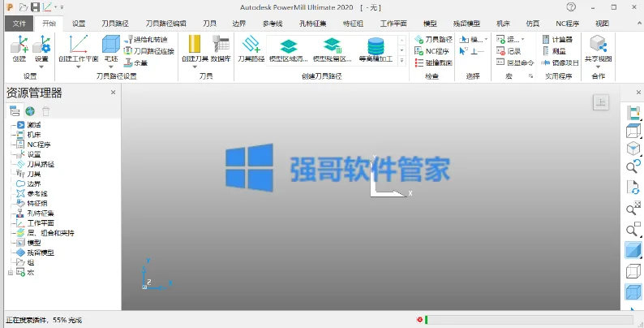Viewport: 644px width, 328px height.
Task: Click 回显命令 echo commands
Action: coord(515,63)
